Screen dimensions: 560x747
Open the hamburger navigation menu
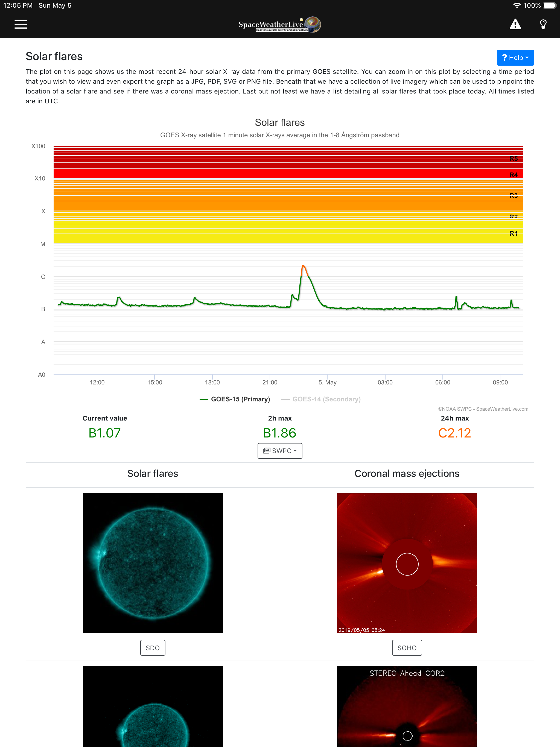[x=20, y=24]
